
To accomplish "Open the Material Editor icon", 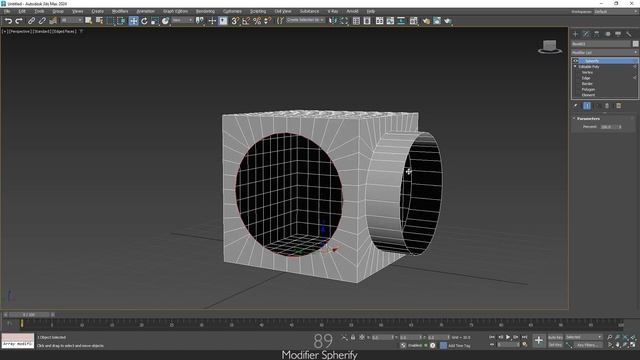I will pos(414,21).
